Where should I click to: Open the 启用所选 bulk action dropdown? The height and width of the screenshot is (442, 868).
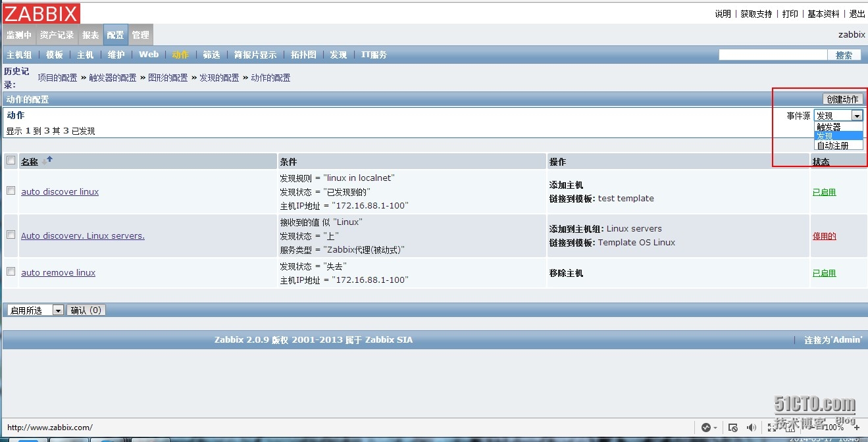[x=36, y=310]
